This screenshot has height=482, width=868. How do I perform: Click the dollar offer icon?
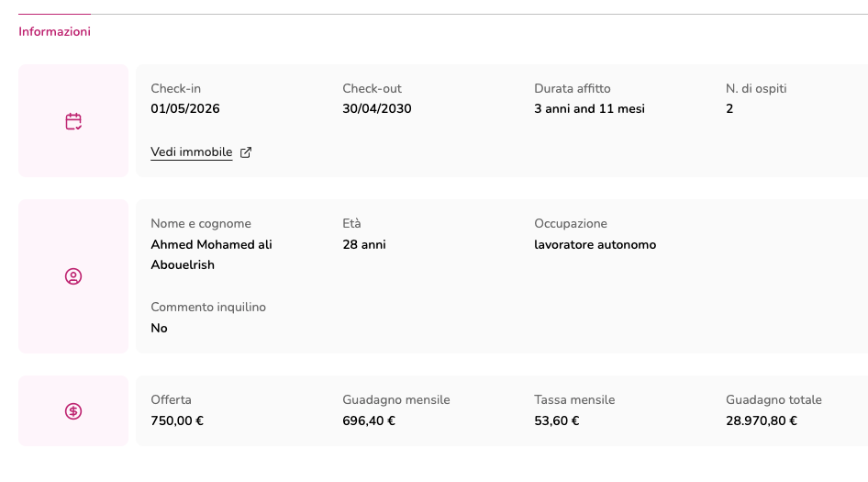[x=73, y=411]
